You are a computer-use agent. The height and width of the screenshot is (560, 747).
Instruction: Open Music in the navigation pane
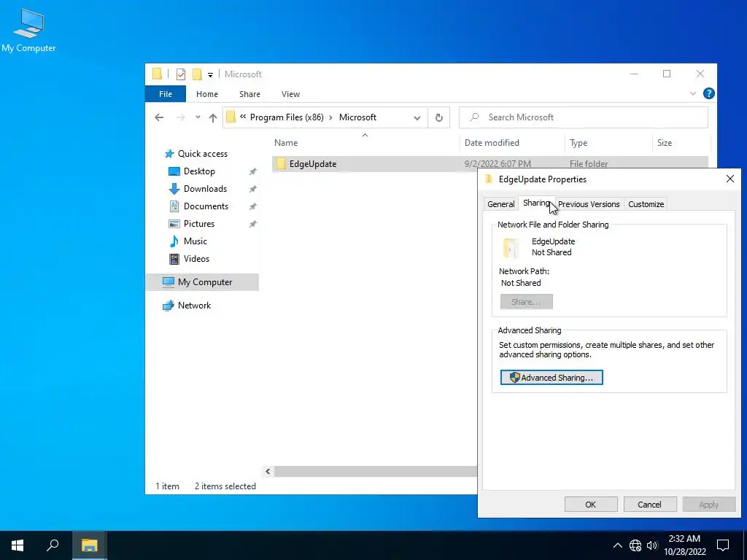pos(196,241)
